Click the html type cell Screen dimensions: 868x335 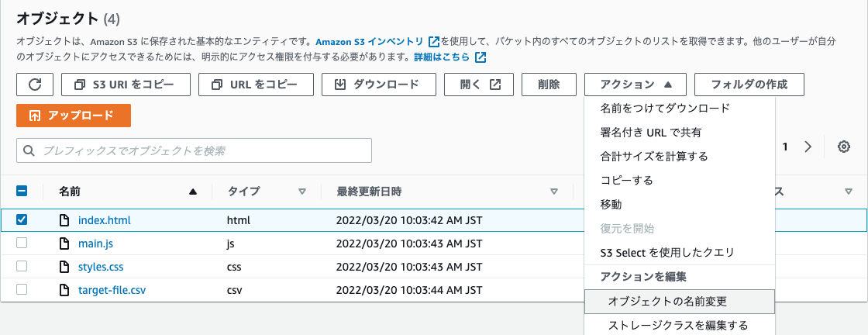click(239, 220)
